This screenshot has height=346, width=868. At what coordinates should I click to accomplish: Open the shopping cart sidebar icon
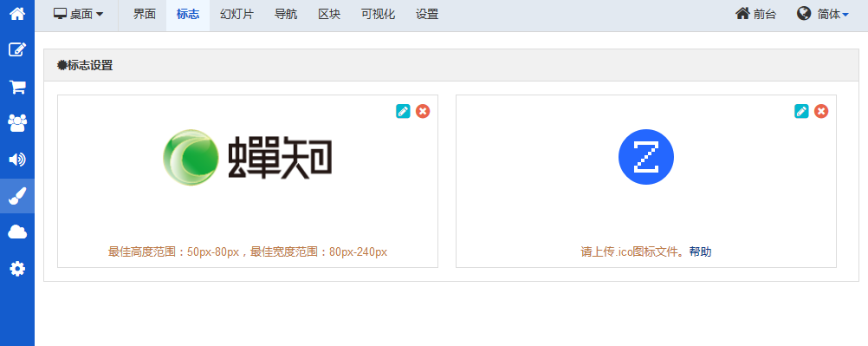click(x=17, y=87)
